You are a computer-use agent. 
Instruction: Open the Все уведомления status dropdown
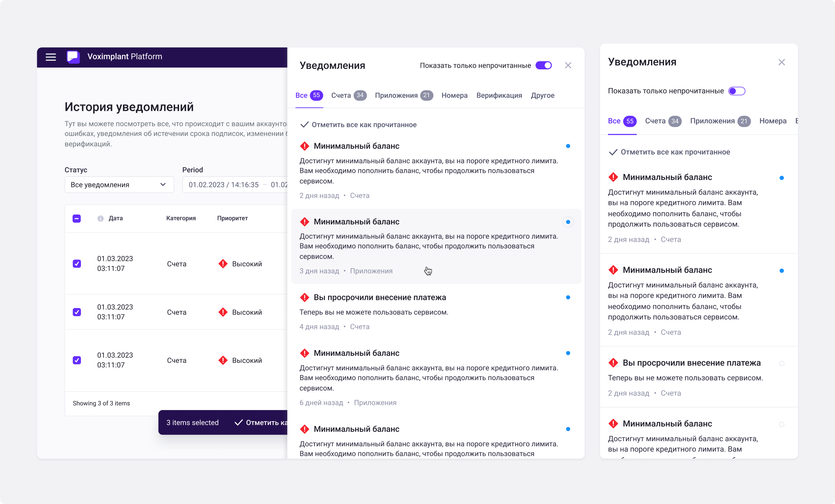[x=119, y=185]
